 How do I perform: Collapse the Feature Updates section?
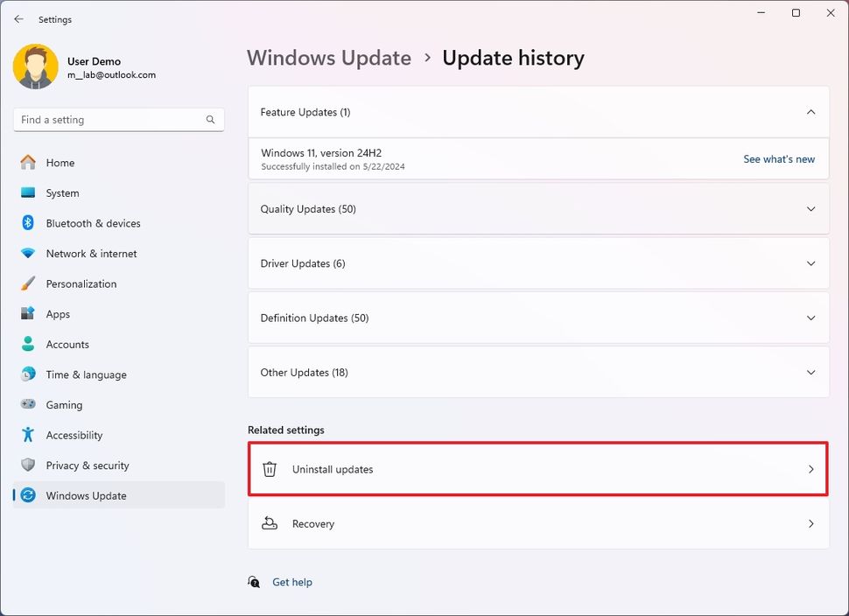tap(810, 112)
